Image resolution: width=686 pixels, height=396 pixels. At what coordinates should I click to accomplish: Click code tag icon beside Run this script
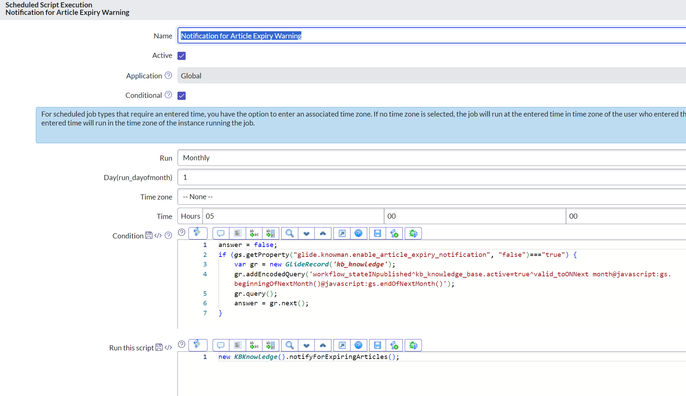click(x=168, y=347)
